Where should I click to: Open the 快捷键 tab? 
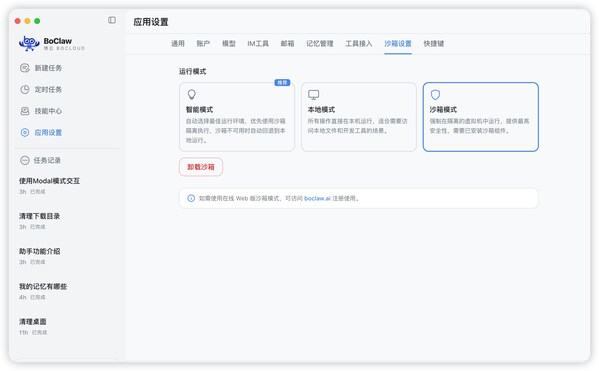coord(434,44)
